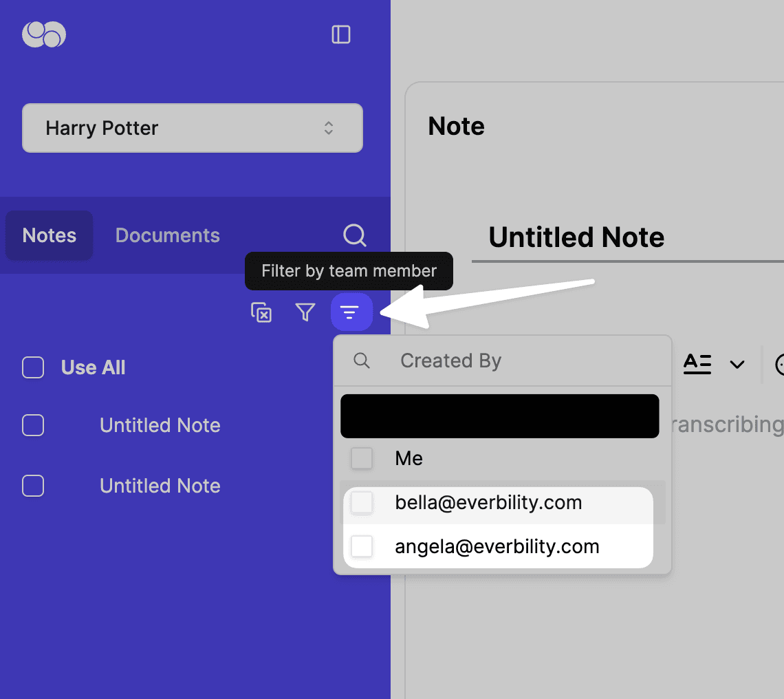Select angela@everbility.com label
This screenshot has height=699, width=784.
coord(497,546)
